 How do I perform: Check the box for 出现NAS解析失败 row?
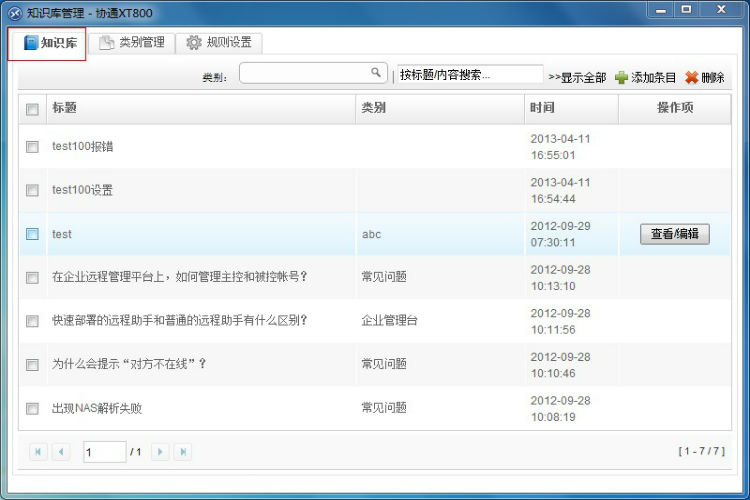32,409
